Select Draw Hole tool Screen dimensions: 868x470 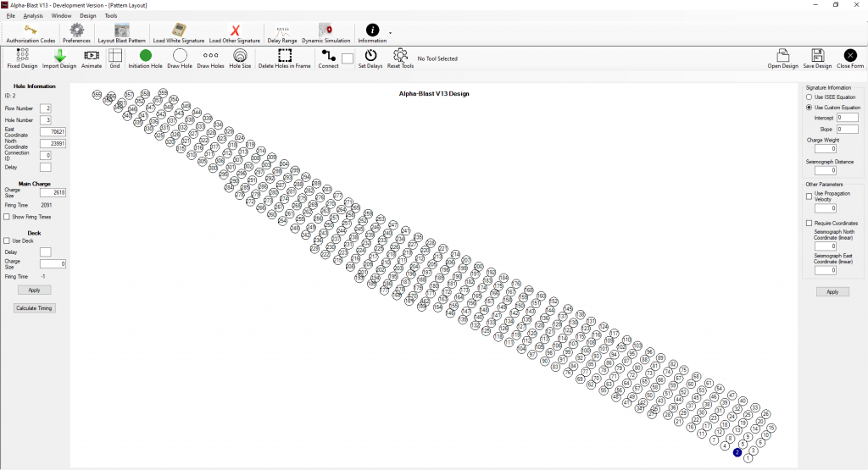(x=180, y=58)
